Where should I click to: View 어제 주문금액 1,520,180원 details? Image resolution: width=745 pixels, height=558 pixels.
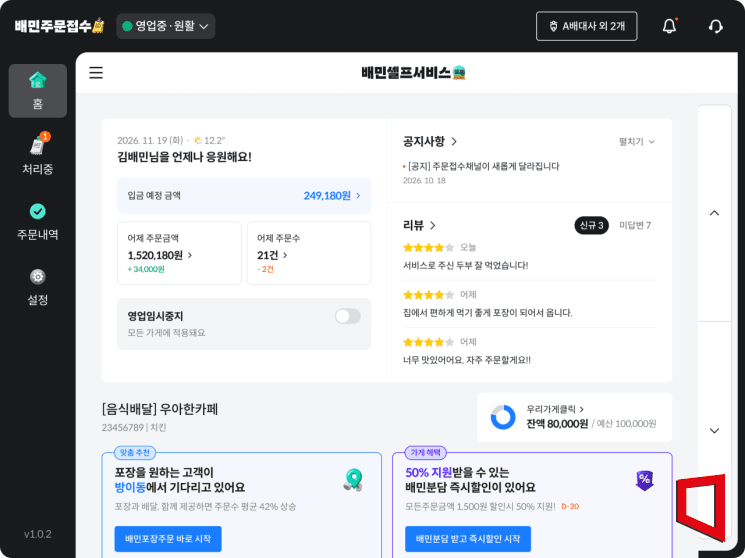point(179,253)
